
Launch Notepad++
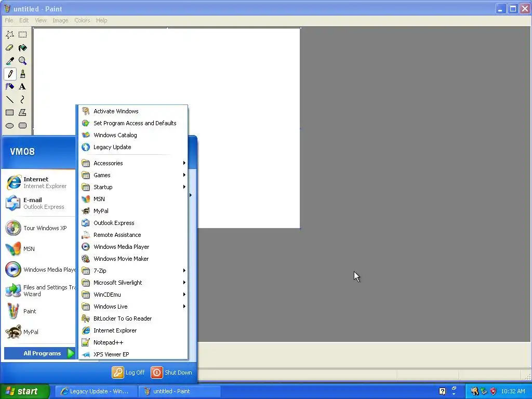point(134,342)
